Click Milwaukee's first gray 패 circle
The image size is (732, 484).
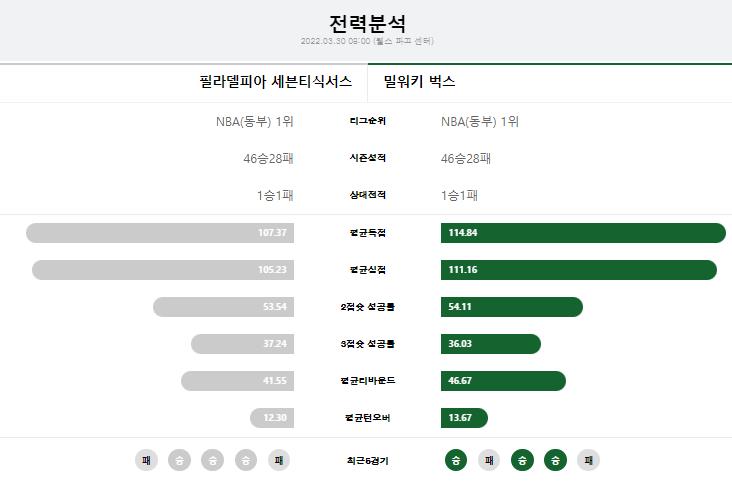point(489,460)
